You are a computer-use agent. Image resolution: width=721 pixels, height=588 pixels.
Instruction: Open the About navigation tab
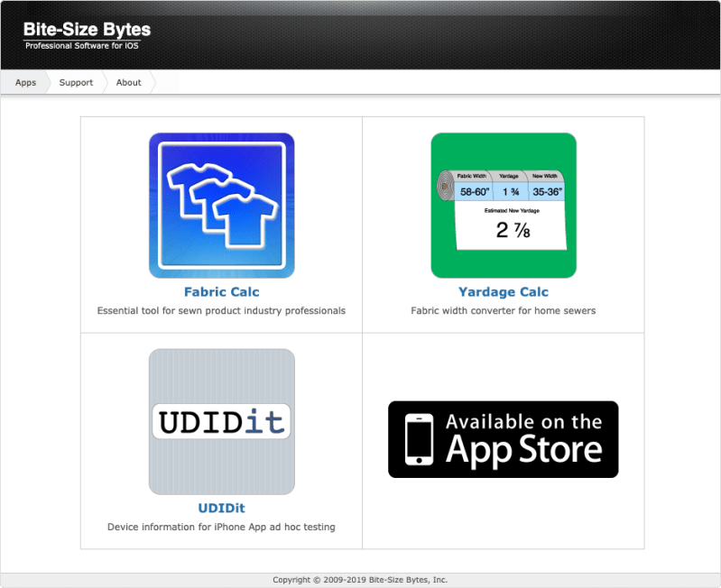pos(128,83)
